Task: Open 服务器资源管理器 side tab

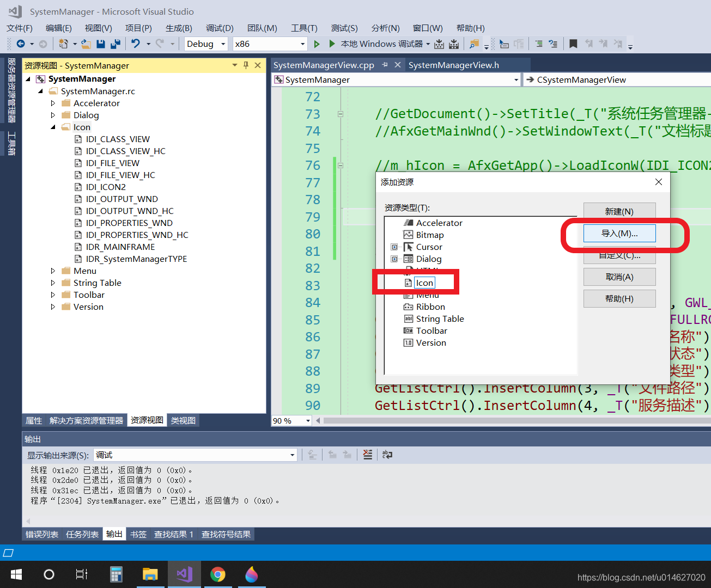Action: pyautogui.click(x=11, y=90)
